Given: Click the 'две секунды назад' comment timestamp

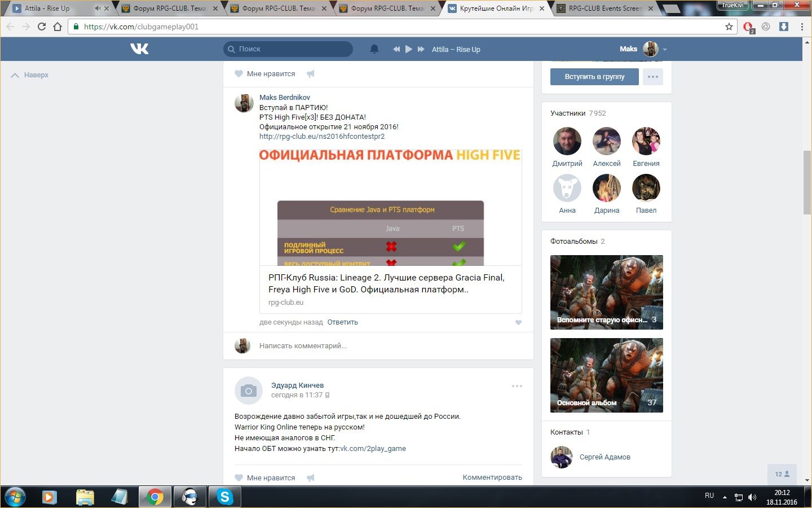Looking at the screenshot, I should (291, 322).
